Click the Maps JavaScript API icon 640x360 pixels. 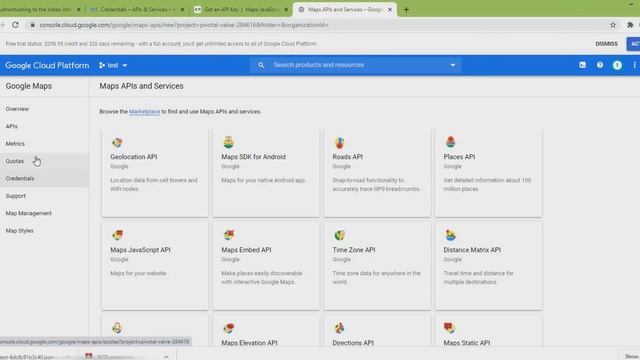118,235
